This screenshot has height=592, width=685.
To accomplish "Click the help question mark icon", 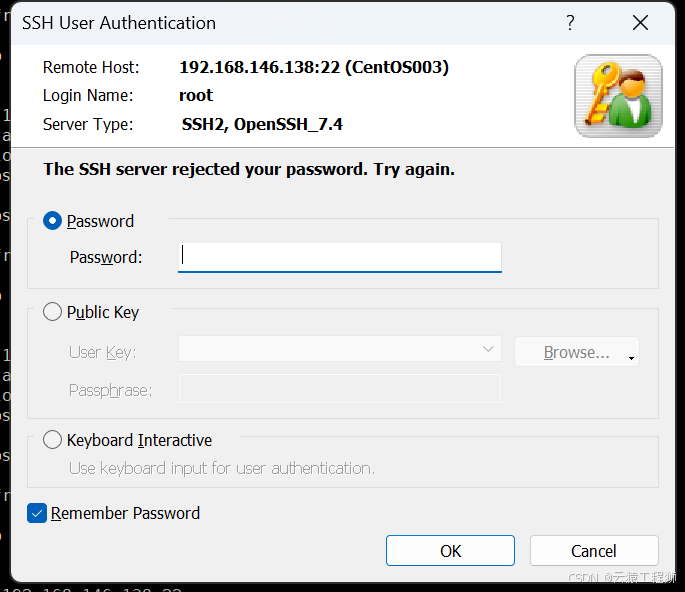I will click(x=570, y=23).
